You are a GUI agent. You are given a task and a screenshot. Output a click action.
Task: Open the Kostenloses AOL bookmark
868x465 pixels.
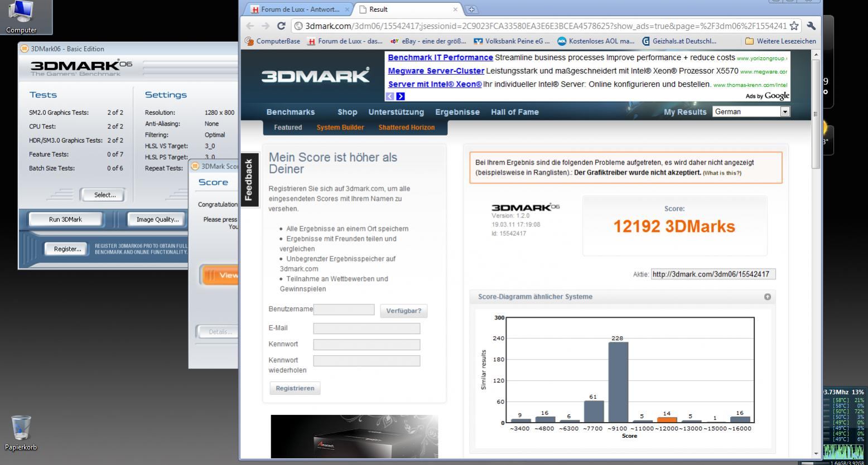pyautogui.click(x=596, y=41)
